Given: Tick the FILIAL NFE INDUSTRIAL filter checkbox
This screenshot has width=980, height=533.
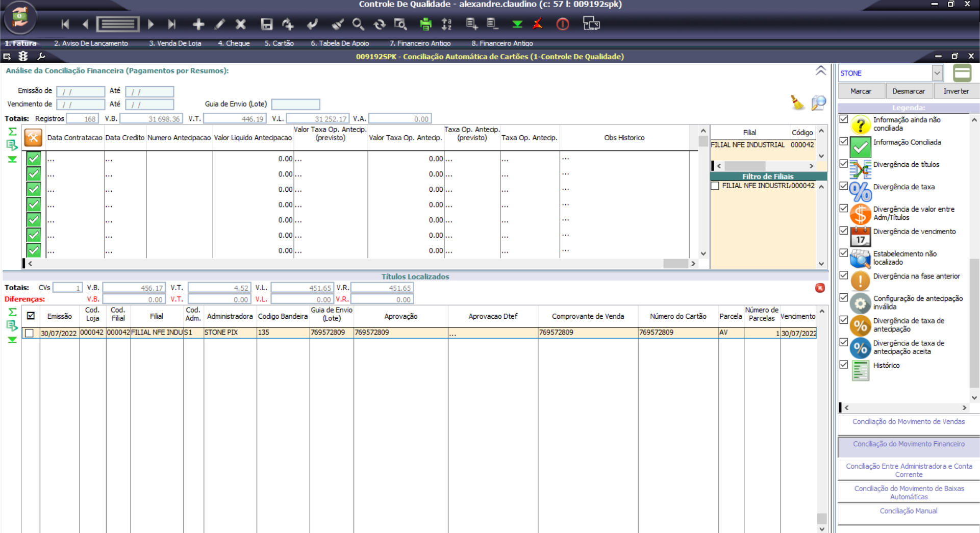Looking at the screenshot, I should (715, 186).
